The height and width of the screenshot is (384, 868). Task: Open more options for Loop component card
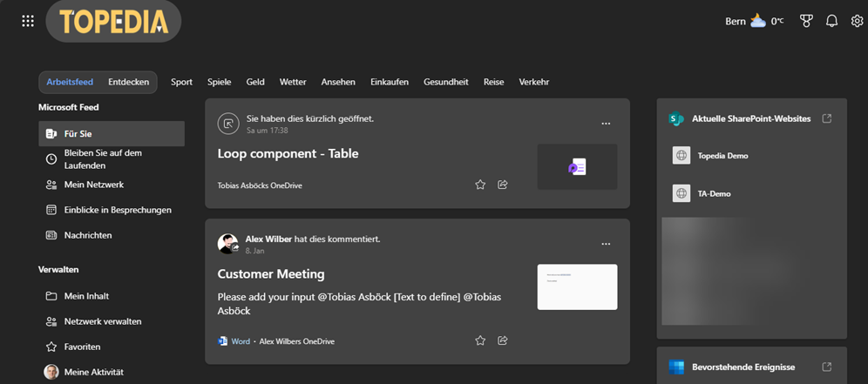tap(606, 124)
